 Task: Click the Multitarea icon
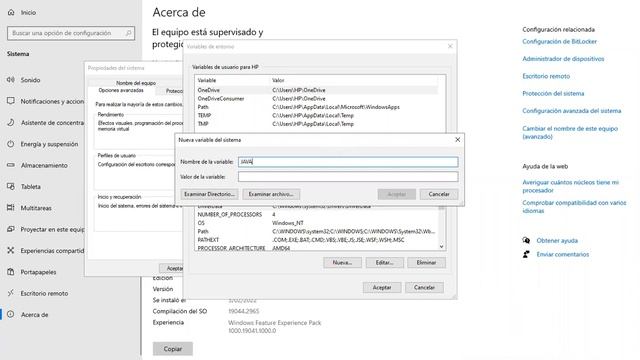coord(11,208)
